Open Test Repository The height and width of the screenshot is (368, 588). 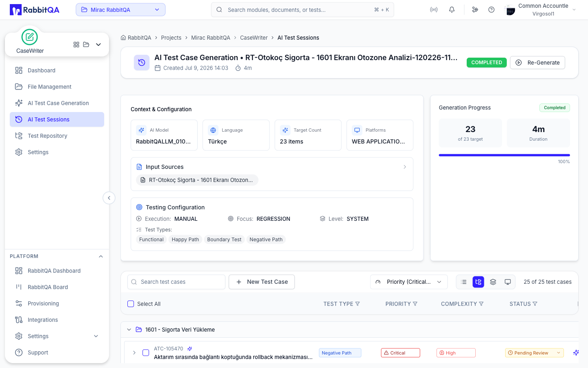click(x=57, y=136)
